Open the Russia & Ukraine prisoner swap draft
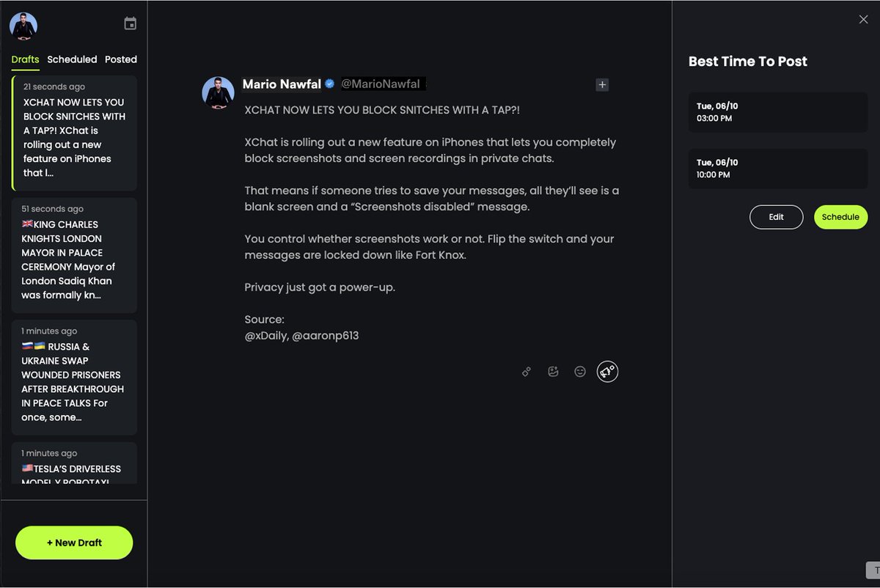 tap(74, 378)
